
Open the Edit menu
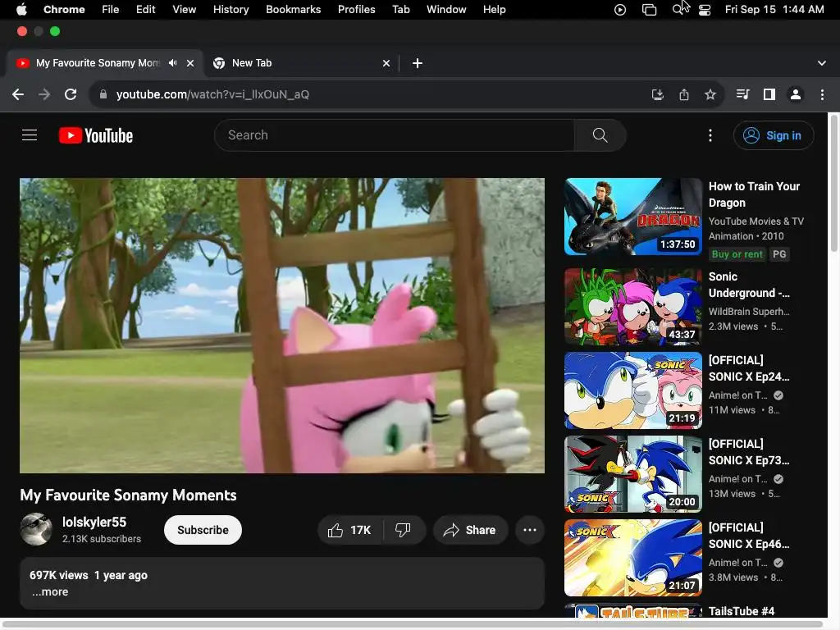coord(146,10)
